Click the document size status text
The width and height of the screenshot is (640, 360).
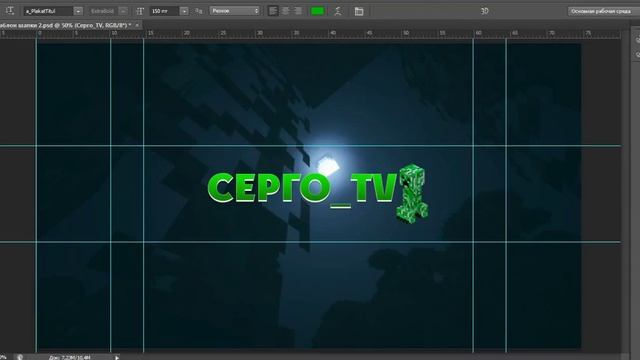point(69,358)
